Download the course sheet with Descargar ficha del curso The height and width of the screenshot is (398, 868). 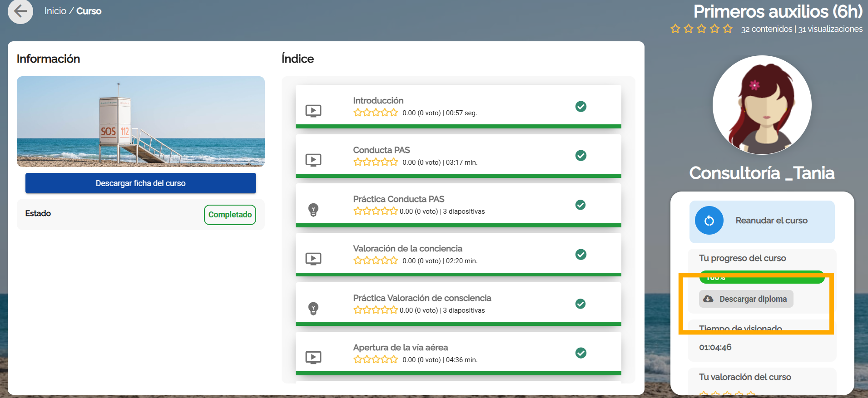tap(141, 183)
